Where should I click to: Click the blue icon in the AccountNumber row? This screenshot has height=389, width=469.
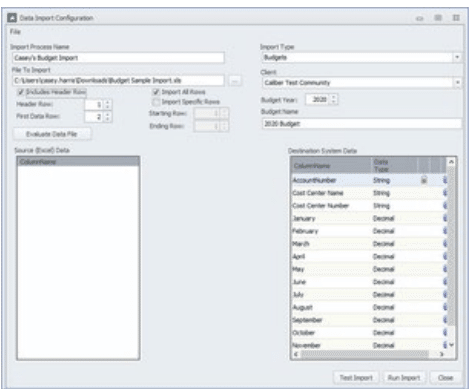445,180
